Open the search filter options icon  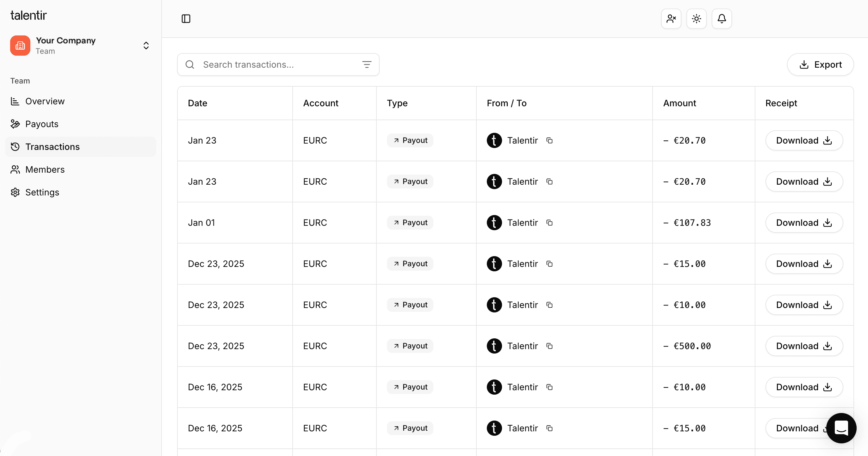point(367,64)
